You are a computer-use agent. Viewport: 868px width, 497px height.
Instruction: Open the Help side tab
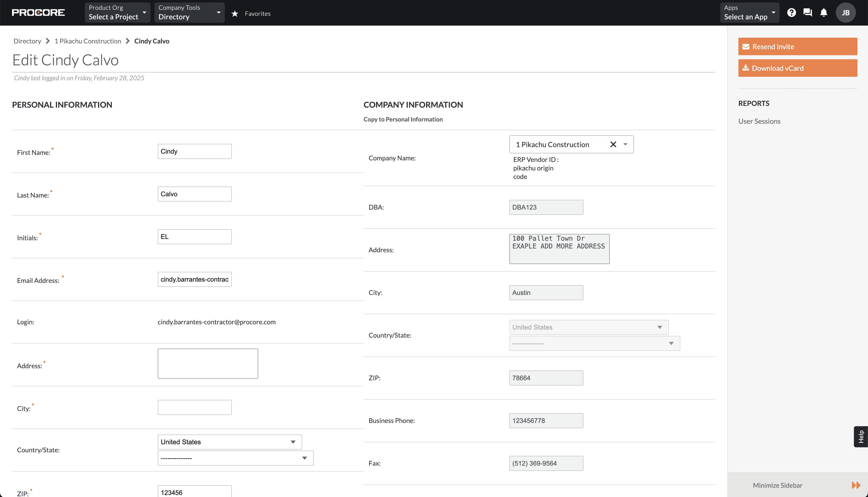(861, 437)
